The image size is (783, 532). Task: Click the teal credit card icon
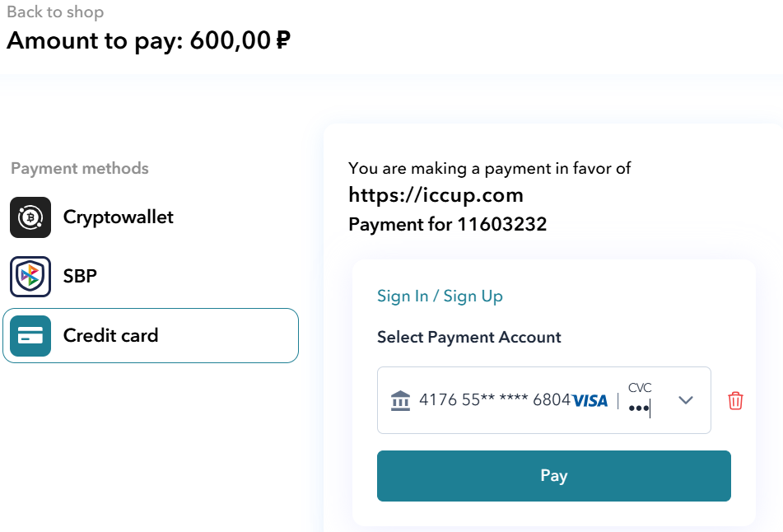(30, 336)
